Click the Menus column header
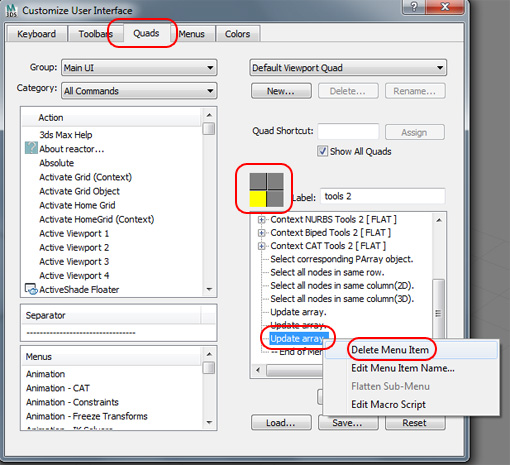 click(x=112, y=357)
